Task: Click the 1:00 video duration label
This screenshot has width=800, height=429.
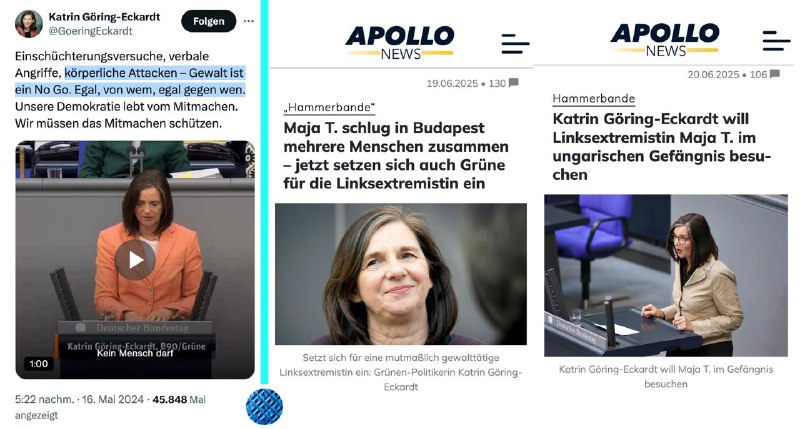Action: tap(38, 364)
